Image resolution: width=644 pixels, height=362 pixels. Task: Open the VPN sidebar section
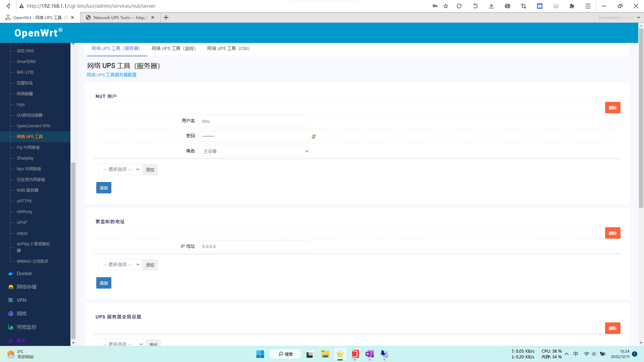[21, 300]
